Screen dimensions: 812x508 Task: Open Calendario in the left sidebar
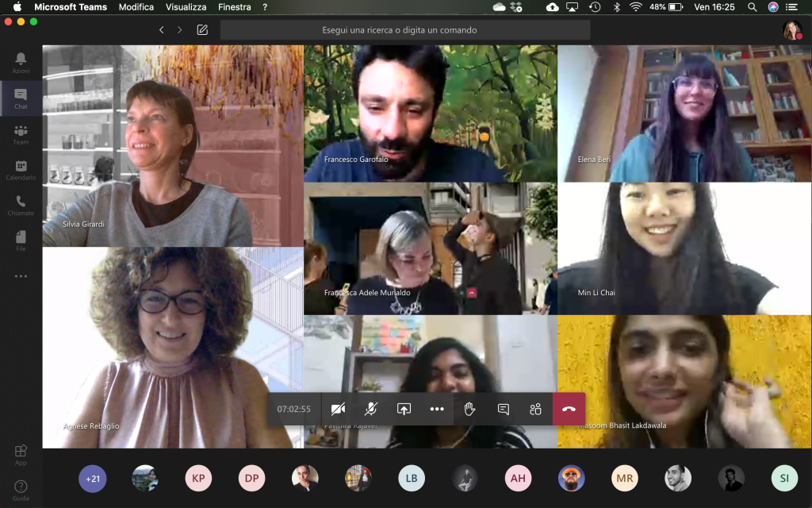(21, 170)
